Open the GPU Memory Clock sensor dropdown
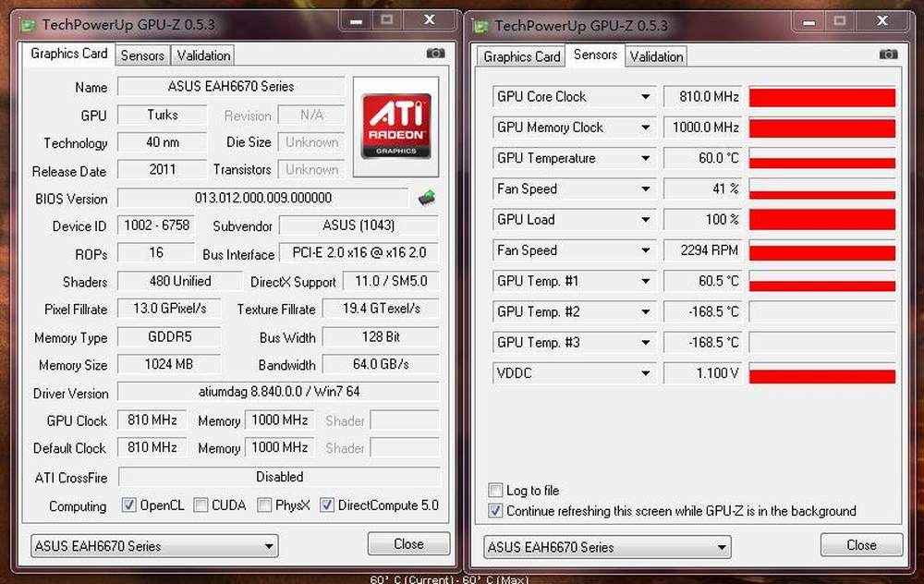This screenshot has height=584, width=924. click(646, 128)
